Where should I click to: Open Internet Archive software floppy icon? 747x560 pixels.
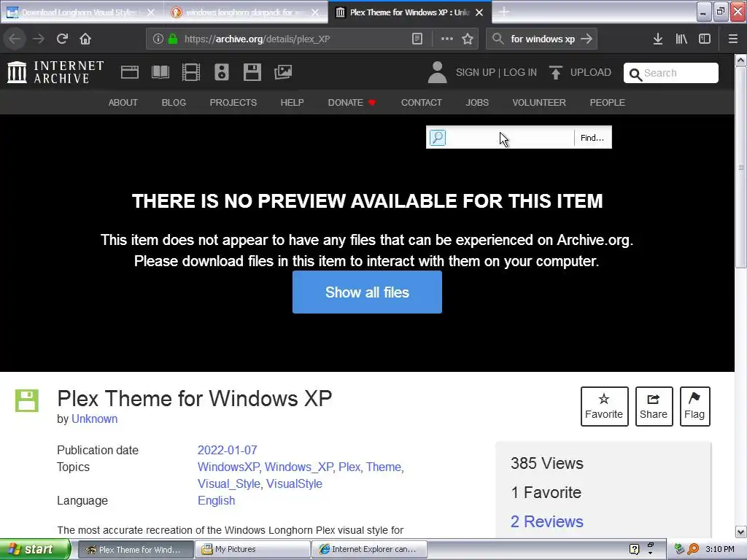252,72
